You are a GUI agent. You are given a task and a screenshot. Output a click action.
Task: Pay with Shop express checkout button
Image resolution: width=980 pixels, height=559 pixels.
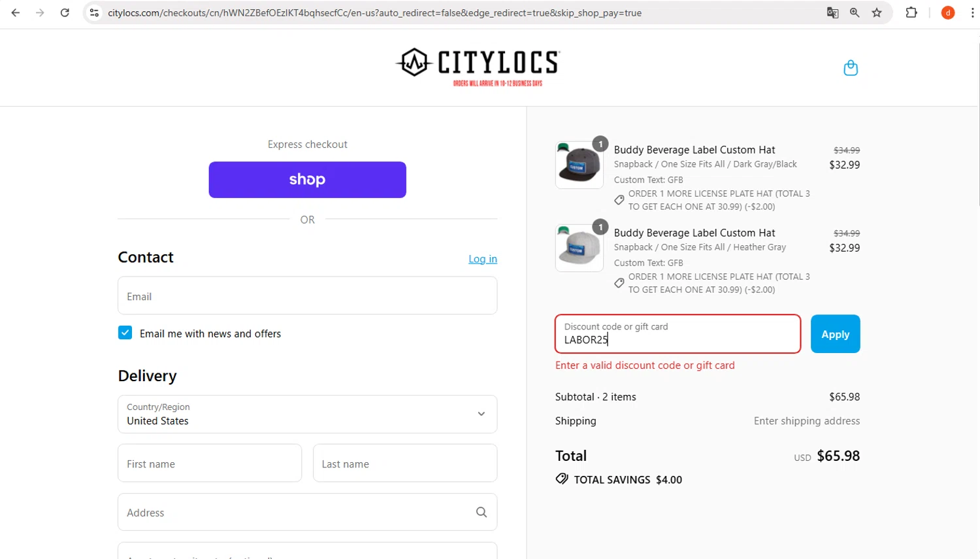[x=307, y=180]
